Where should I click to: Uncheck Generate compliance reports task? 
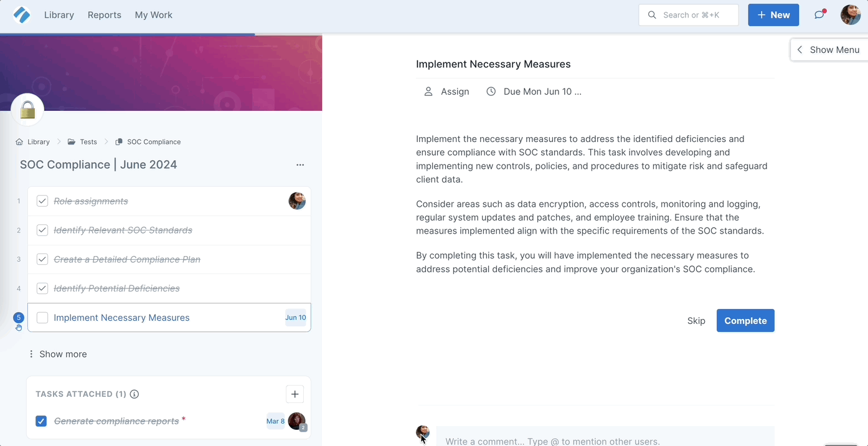tap(41, 421)
